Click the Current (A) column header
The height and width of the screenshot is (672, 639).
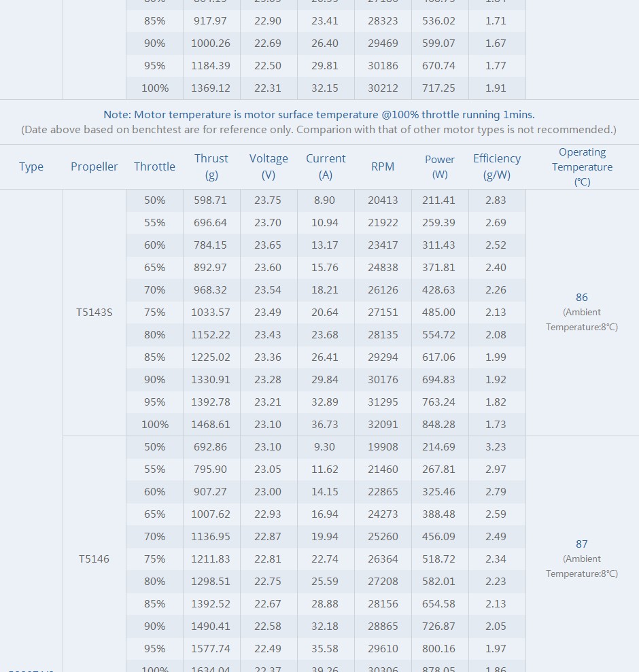(x=326, y=166)
